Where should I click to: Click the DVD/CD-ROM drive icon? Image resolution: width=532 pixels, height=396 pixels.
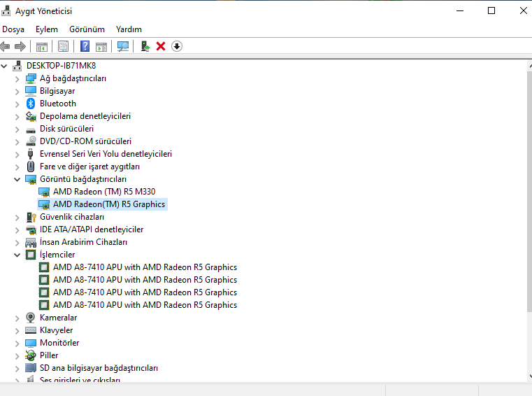31,141
